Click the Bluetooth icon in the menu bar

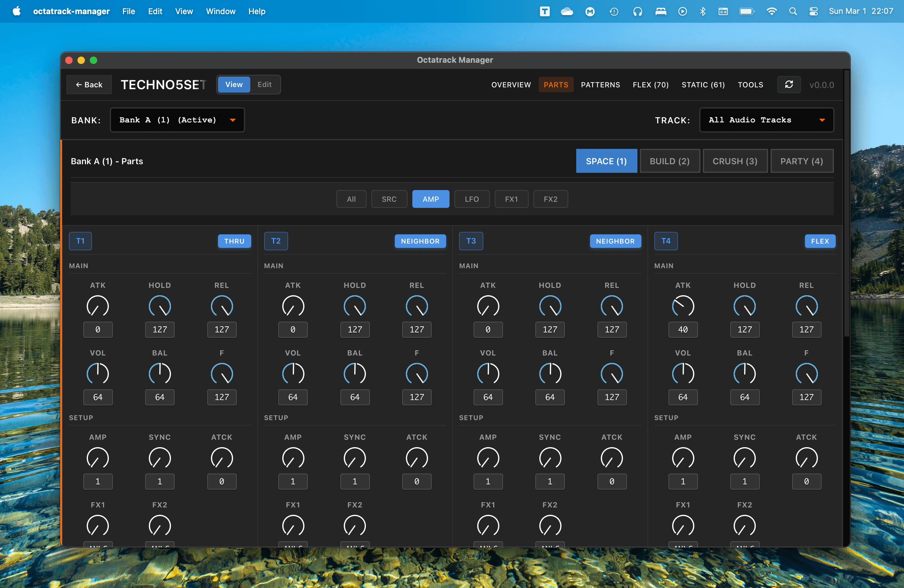(x=702, y=11)
